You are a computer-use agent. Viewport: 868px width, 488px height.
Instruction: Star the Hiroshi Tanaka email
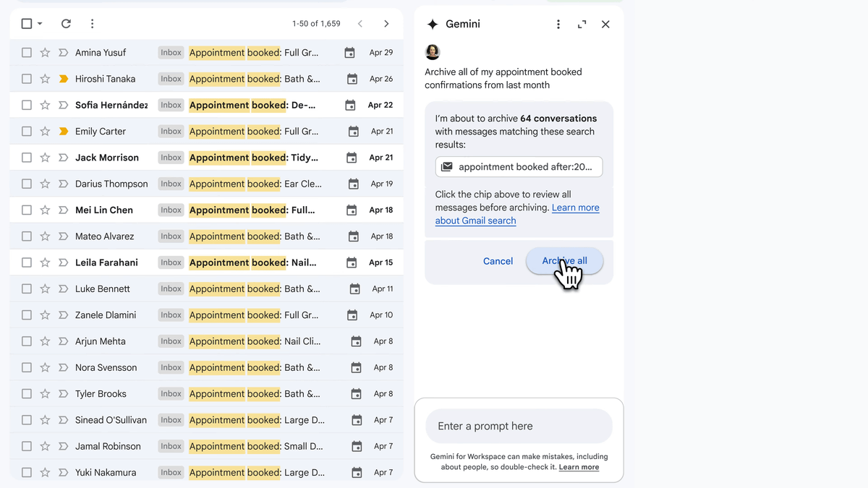pyautogui.click(x=45, y=79)
